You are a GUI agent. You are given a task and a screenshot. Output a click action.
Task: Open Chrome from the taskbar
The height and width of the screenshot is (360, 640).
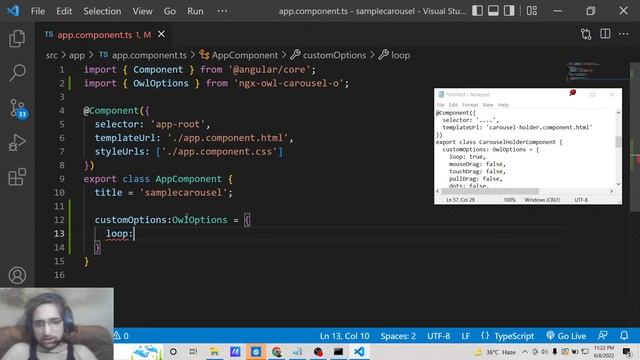coord(277,351)
